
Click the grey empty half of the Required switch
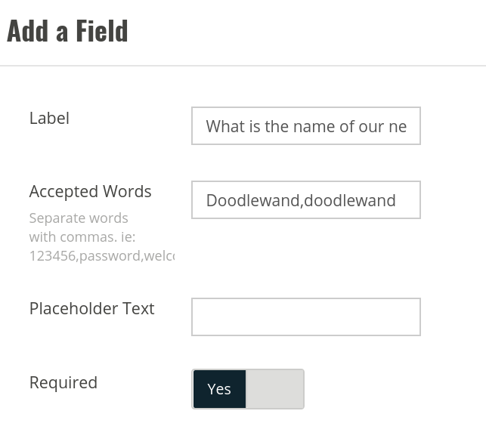coord(274,389)
